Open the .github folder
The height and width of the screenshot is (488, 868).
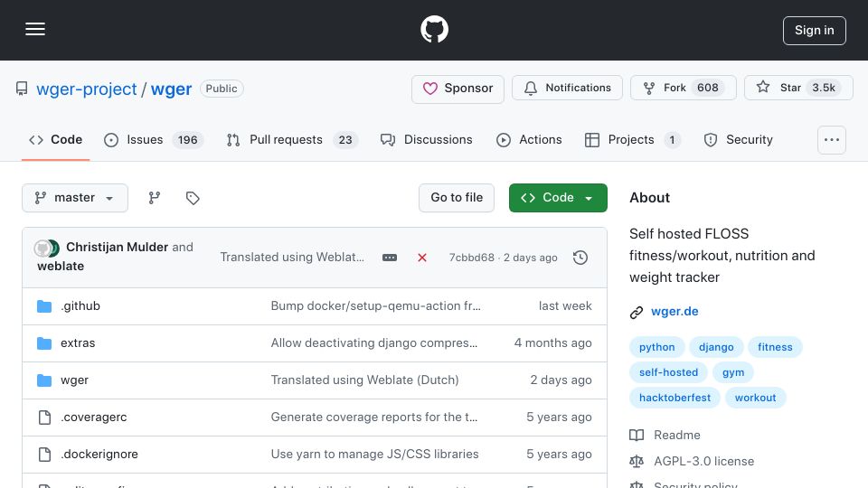click(80, 306)
